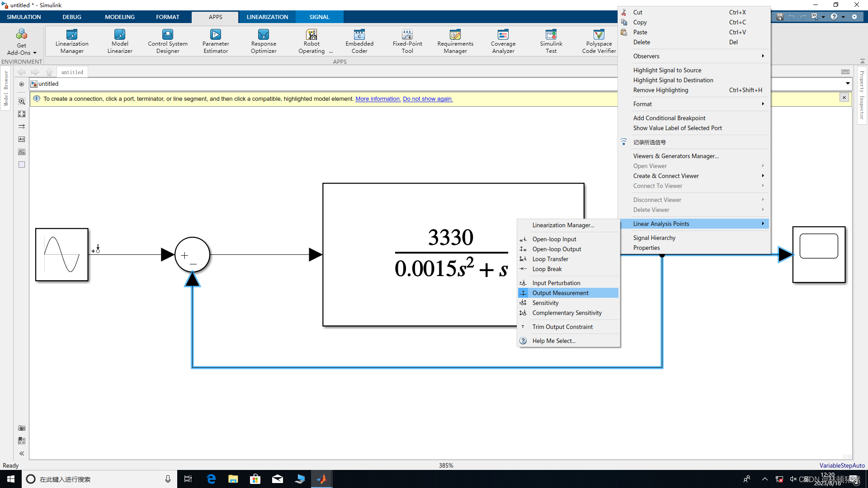Image resolution: width=868 pixels, height=488 pixels.
Task: Open Polyspace Code Verifier
Action: 599,41
